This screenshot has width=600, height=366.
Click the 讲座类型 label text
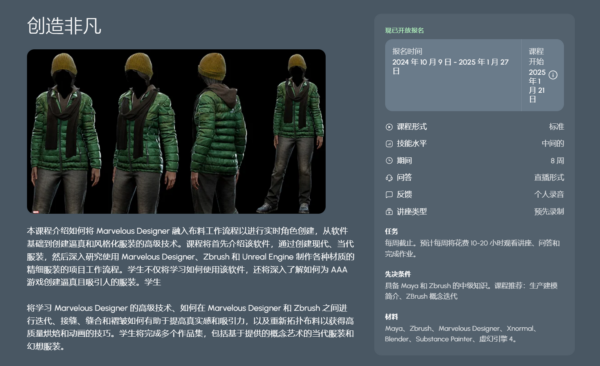tap(412, 211)
